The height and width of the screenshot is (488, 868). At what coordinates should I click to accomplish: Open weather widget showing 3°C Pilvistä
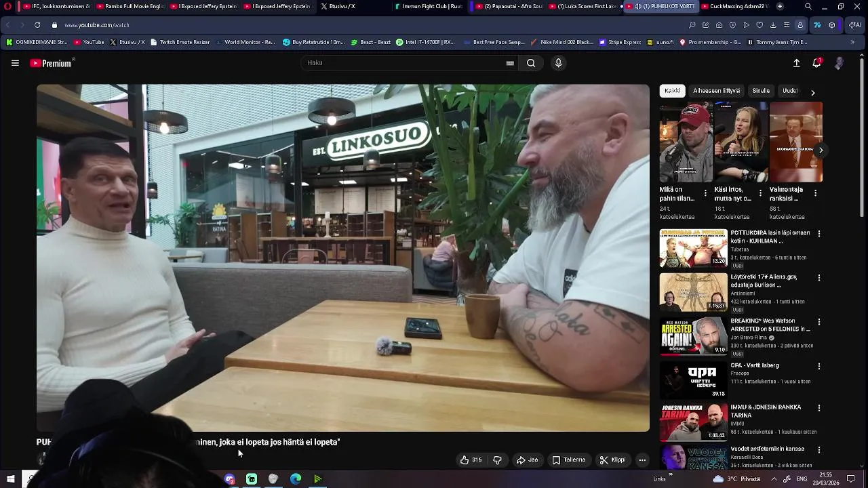[736, 479]
